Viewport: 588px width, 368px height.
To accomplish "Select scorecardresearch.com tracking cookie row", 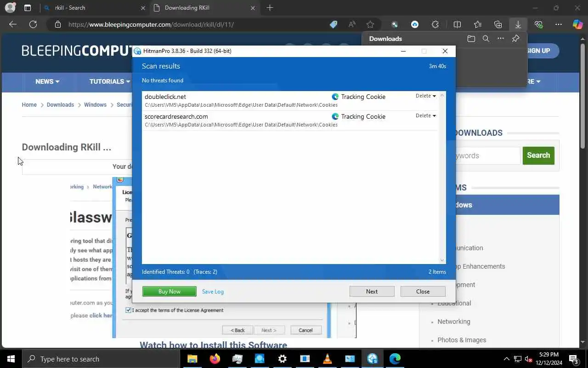I will click(290, 121).
